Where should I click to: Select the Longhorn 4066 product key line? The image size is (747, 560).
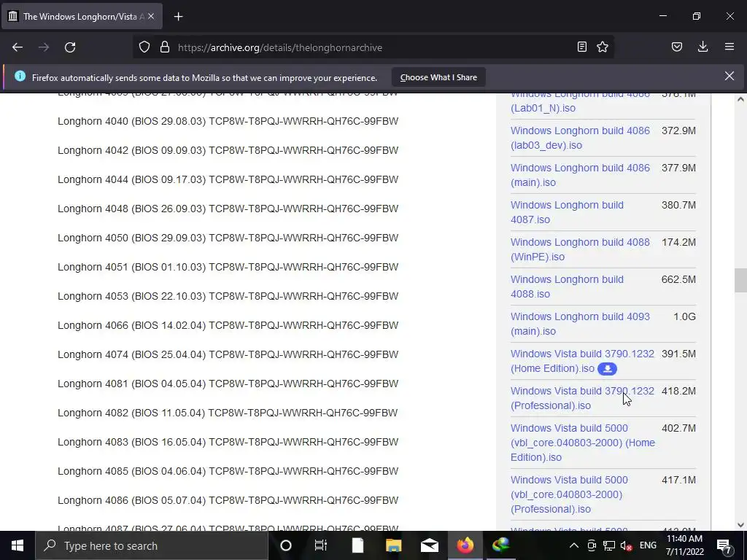[x=228, y=325]
